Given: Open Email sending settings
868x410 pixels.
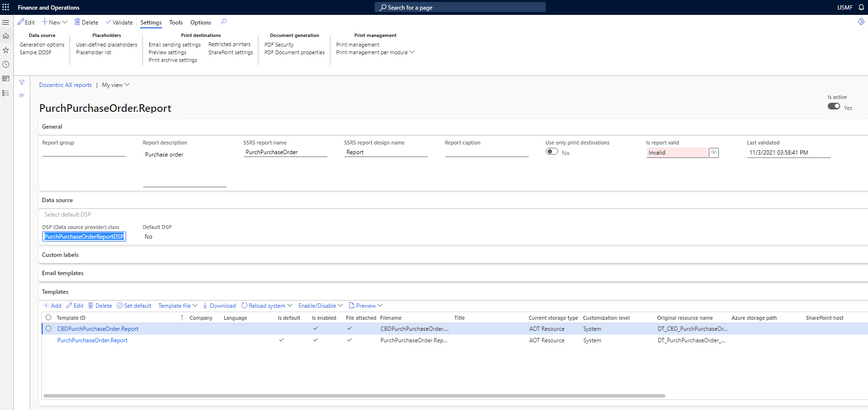Looking at the screenshot, I should click(x=175, y=45).
